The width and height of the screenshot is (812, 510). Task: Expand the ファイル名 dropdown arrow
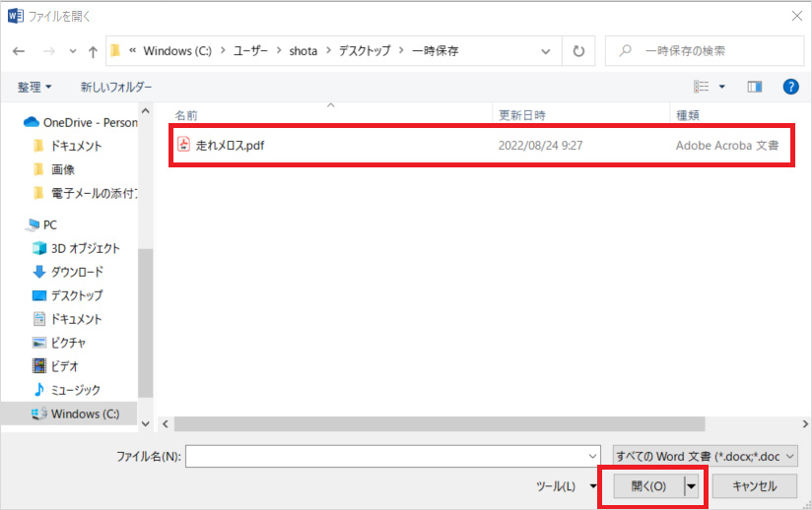592,456
